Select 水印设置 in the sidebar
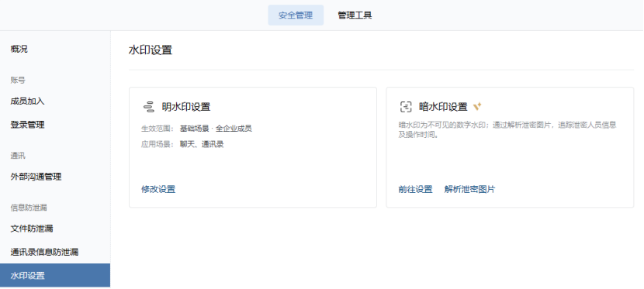 click(x=55, y=276)
